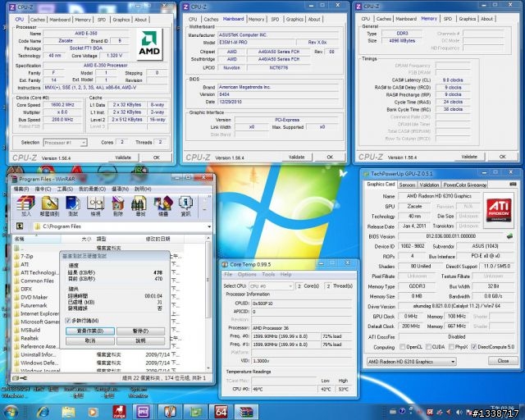This screenshot has width=525, height=420.
Task: Click the GPU-Z BIOS save chip icon
Action: click(509, 236)
